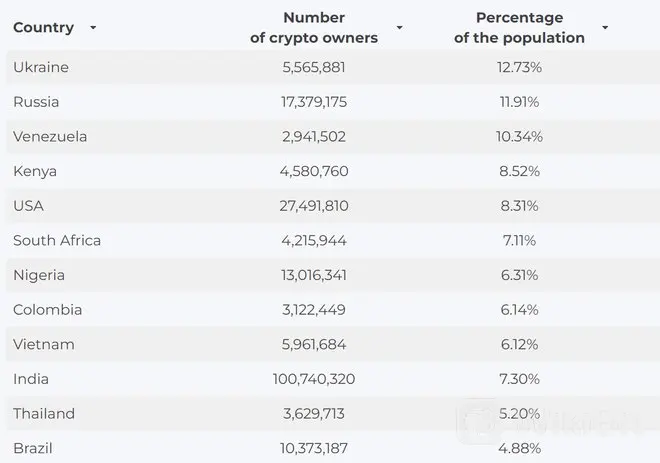Click the Percentage of the population header
This screenshot has width=660, height=463.
pos(519,28)
